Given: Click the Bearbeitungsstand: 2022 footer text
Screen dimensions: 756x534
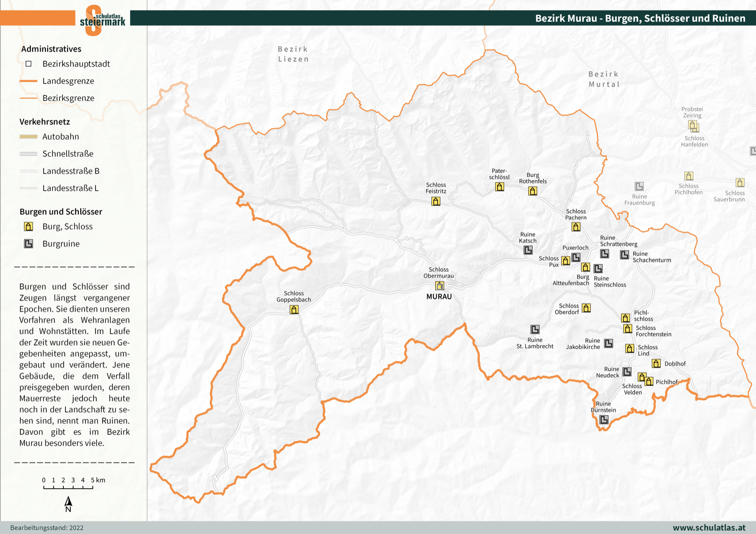Looking at the screenshot, I should (x=47, y=528).
